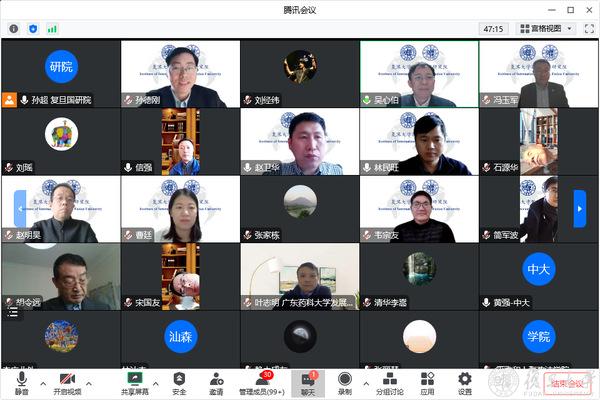600x400 pixels.
Task: Open the Security (安全) options
Action: [x=179, y=383]
